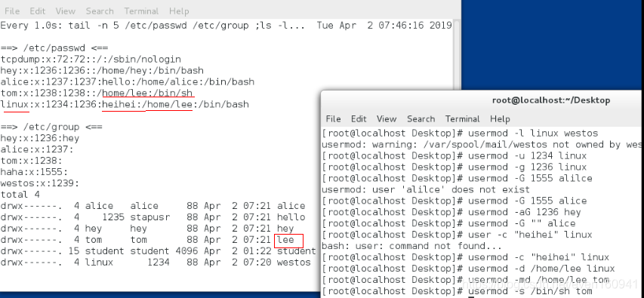
Task: Click the 'usermod -G 1555 alice' command line
Action: pos(454,201)
